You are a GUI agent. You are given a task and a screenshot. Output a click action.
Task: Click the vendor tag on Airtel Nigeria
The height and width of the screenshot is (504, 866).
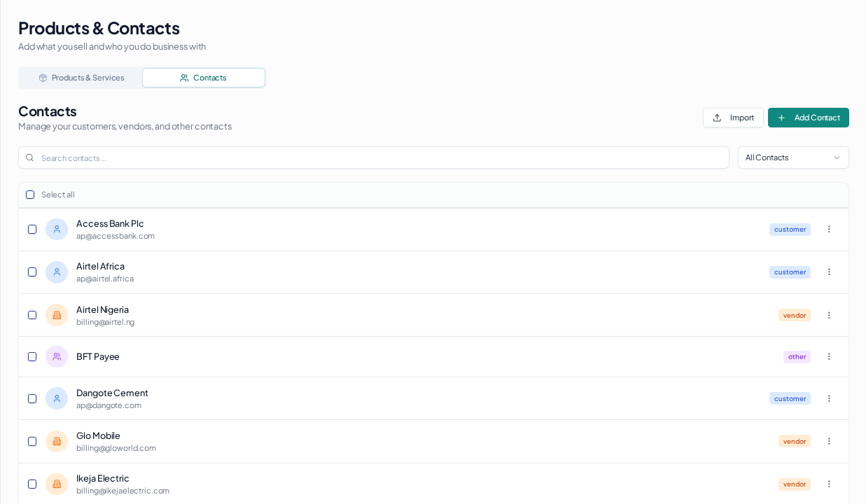pyautogui.click(x=795, y=315)
